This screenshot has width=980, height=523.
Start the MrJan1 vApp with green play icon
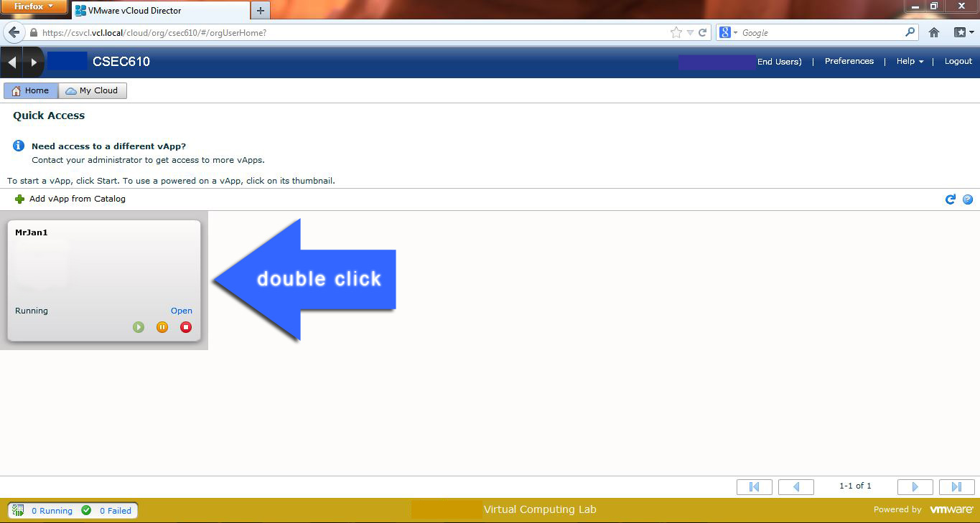point(139,327)
